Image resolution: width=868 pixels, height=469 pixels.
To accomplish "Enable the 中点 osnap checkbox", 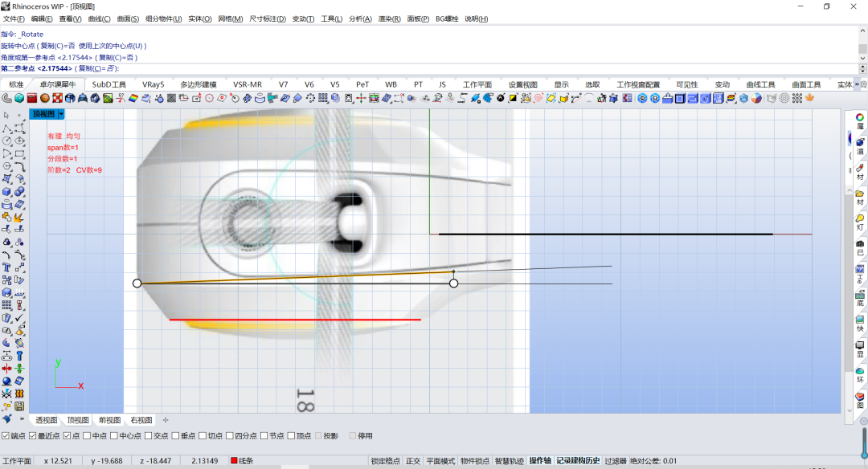I will point(87,436).
